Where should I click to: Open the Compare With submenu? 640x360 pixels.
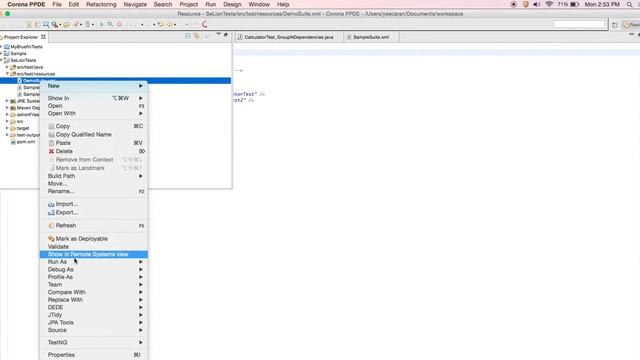(94, 292)
